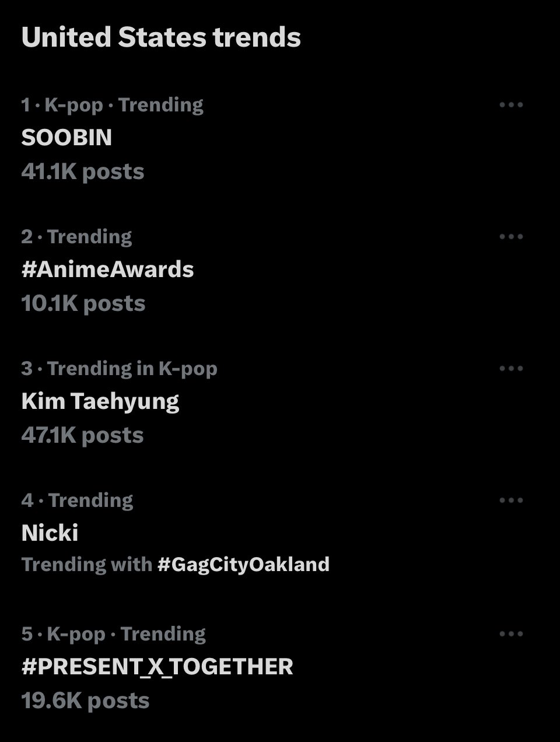Open more options for SOOBIN trend

point(511,105)
